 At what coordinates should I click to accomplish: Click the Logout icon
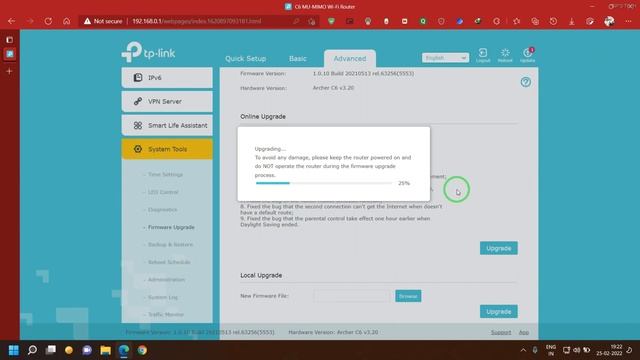(483, 55)
